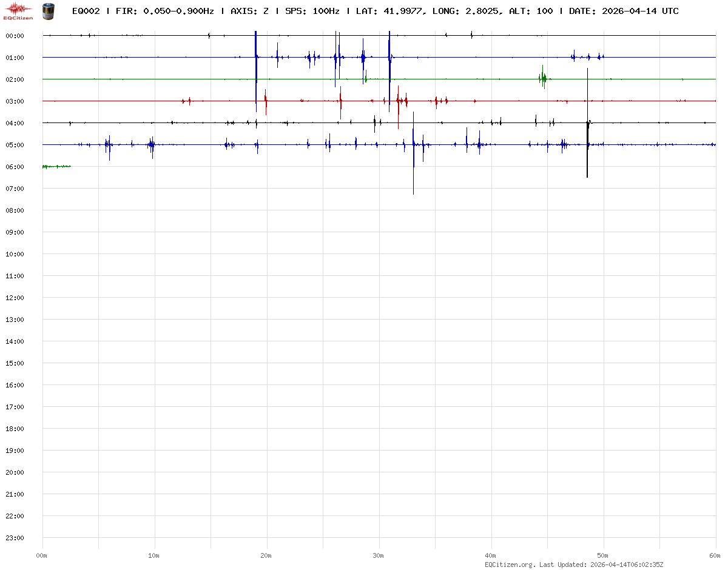The height and width of the screenshot is (570, 728).
Task: Select the 00:00 hour row label
Action: 15,36
